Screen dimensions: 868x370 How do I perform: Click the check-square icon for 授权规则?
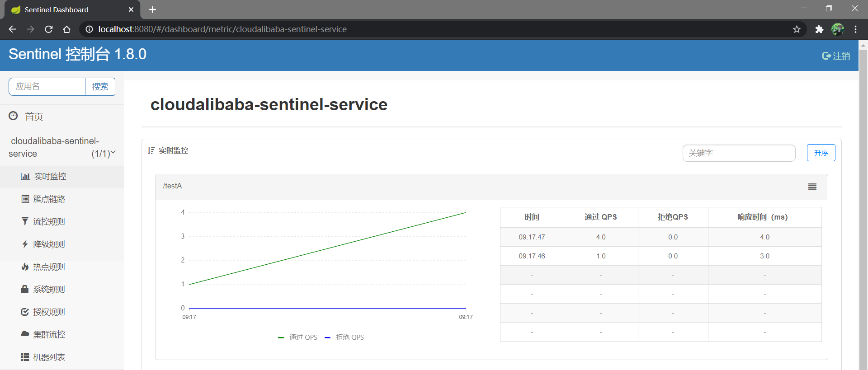[x=25, y=312]
